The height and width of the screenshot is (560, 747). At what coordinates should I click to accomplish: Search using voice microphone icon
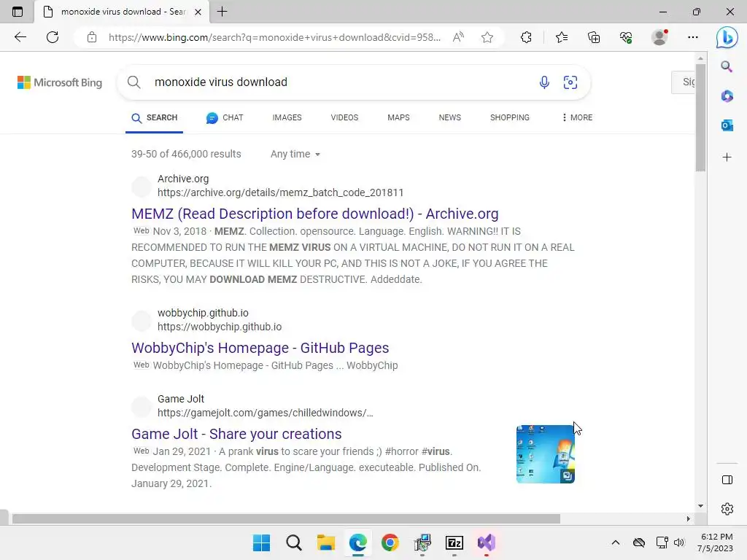(x=544, y=82)
